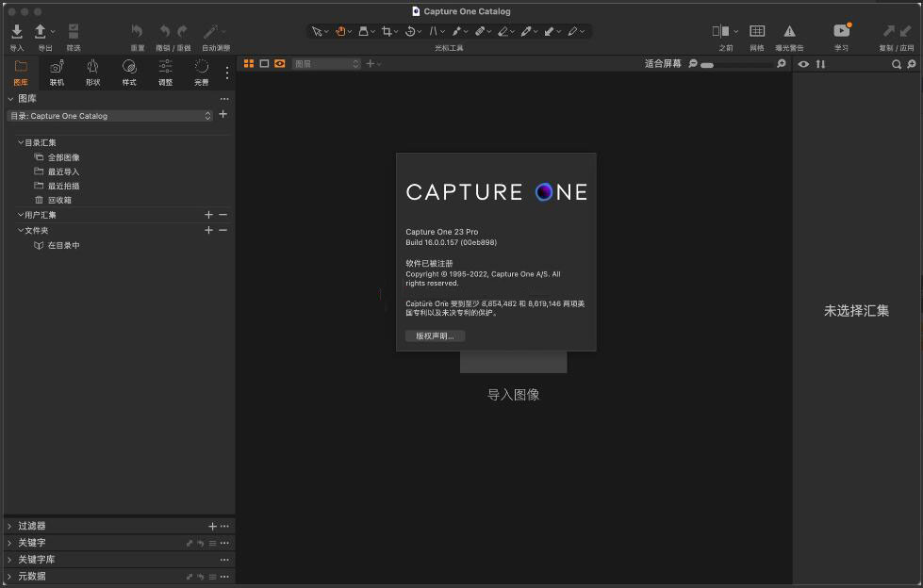Remove a user collection via 用户汇集 minus
Screen dimensions: 923x588
pos(223,215)
